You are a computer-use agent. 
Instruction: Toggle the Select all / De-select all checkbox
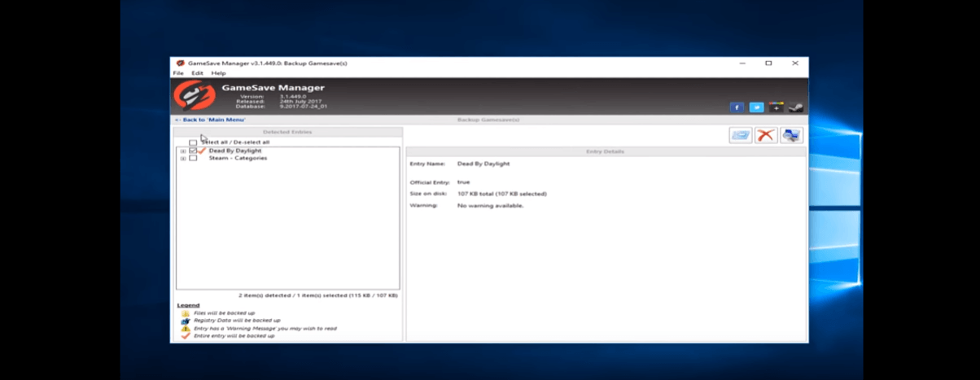(193, 142)
